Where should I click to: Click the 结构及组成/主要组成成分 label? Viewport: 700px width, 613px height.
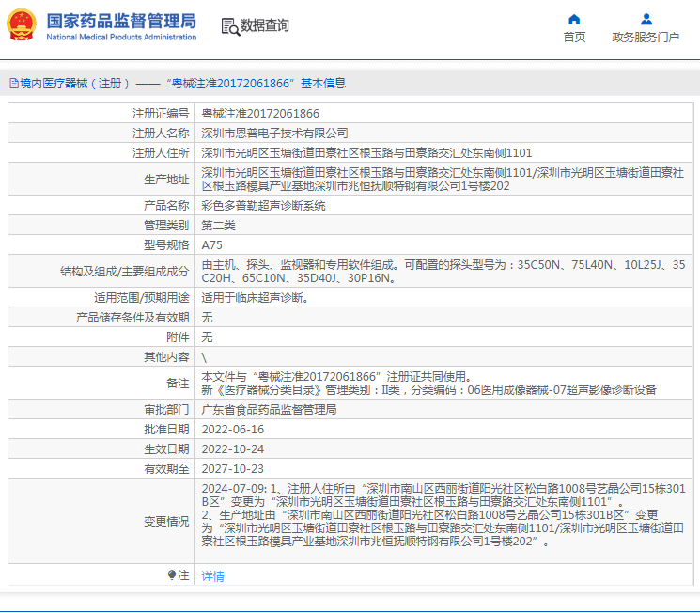click(x=125, y=271)
